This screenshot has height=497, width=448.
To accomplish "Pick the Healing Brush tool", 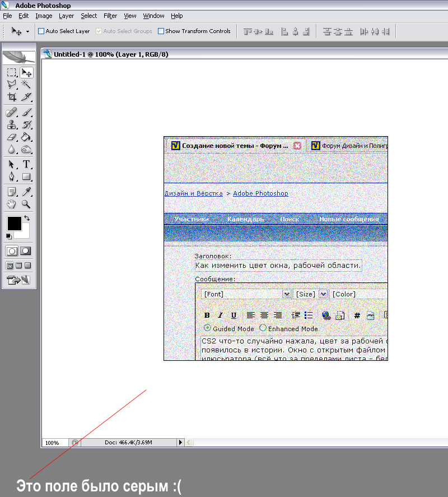I will pos(12,113).
